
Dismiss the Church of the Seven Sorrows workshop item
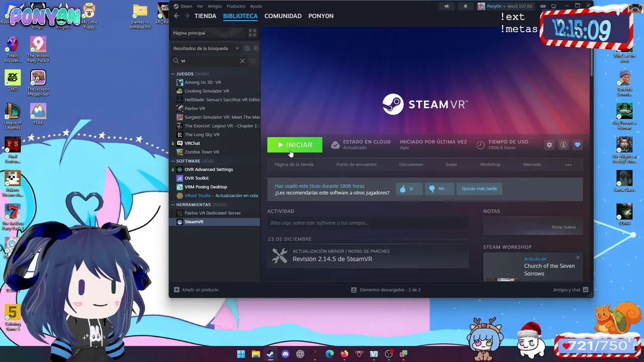point(578,257)
